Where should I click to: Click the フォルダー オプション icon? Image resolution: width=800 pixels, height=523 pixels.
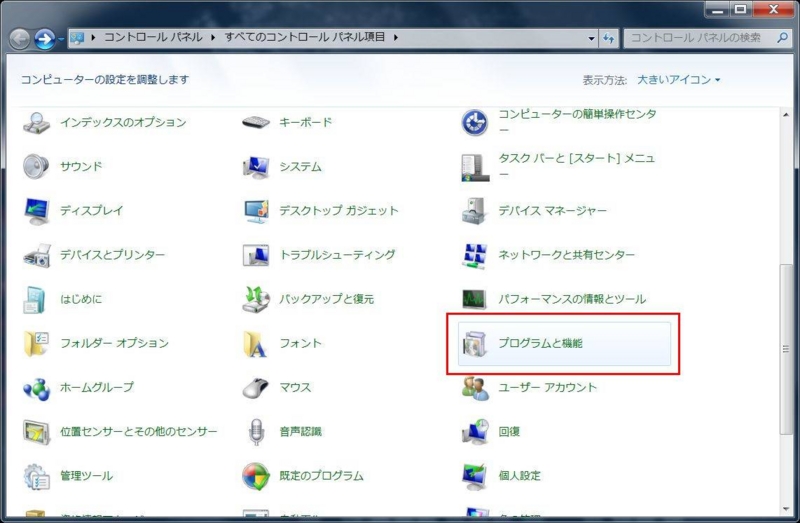tap(36, 343)
